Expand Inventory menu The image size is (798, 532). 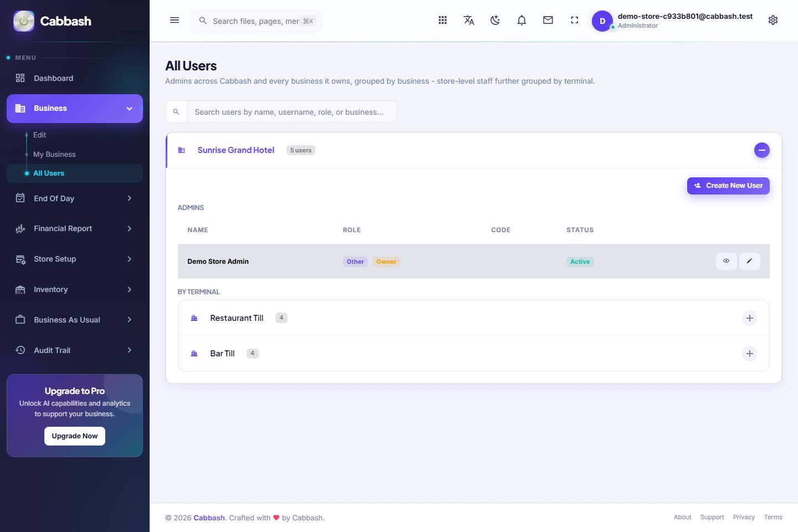tap(75, 290)
